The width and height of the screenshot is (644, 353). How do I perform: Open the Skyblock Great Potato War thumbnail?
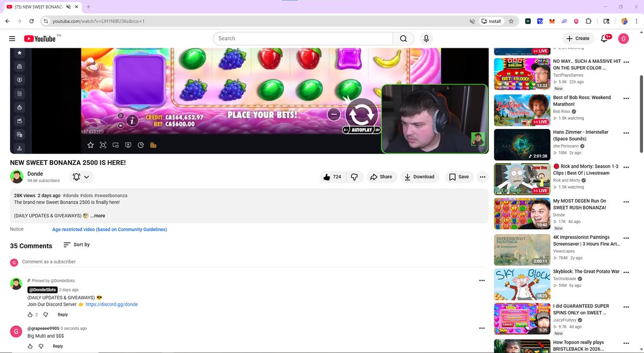[x=522, y=284]
